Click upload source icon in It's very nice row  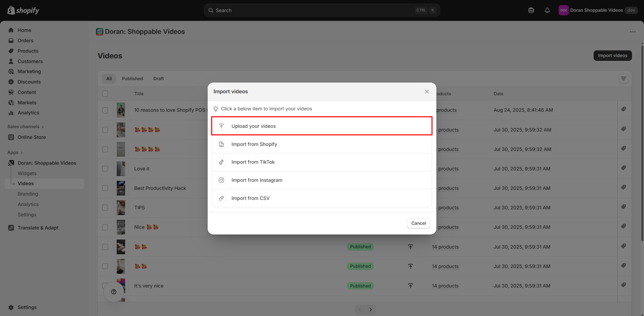point(410,286)
